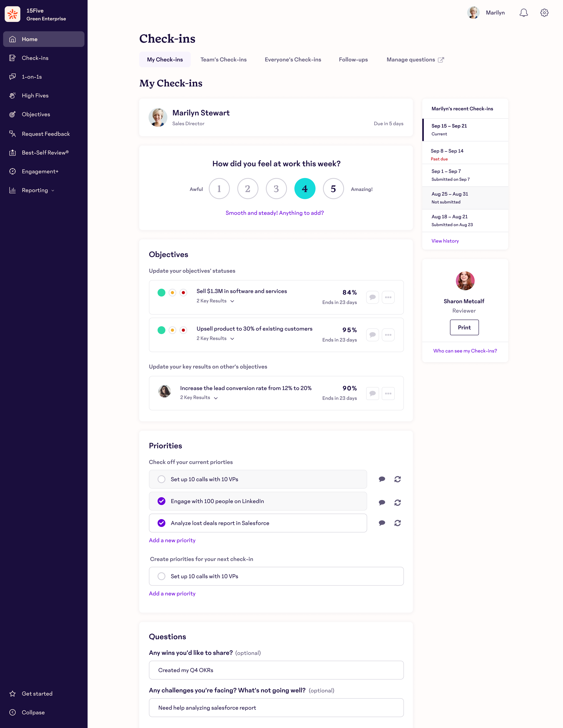The height and width of the screenshot is (728, 563).
Task: Click the wins answer input field
Action: pyautogui.click(x=276, y=670)
